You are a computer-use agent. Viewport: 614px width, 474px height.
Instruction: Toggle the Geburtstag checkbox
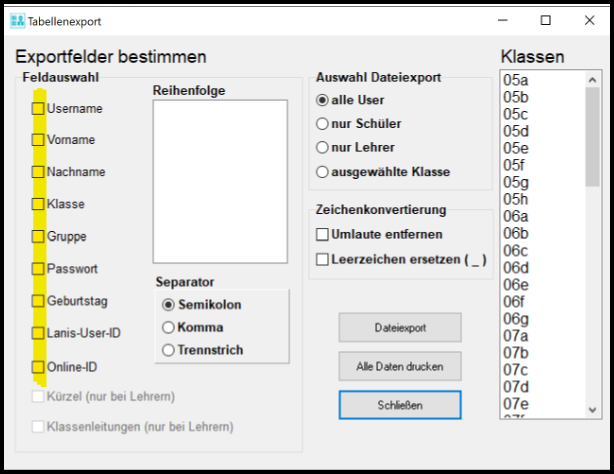[x=39, y=301]
